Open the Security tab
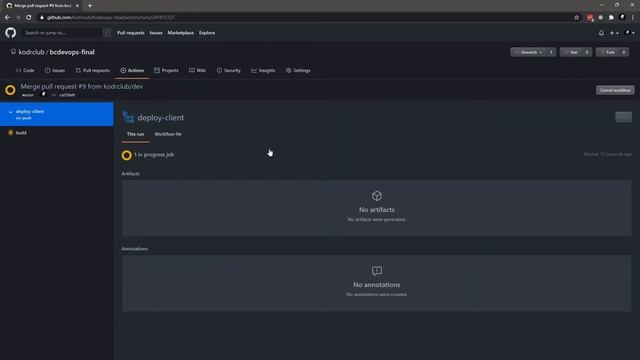640x360 pixels. click(229, 70)
